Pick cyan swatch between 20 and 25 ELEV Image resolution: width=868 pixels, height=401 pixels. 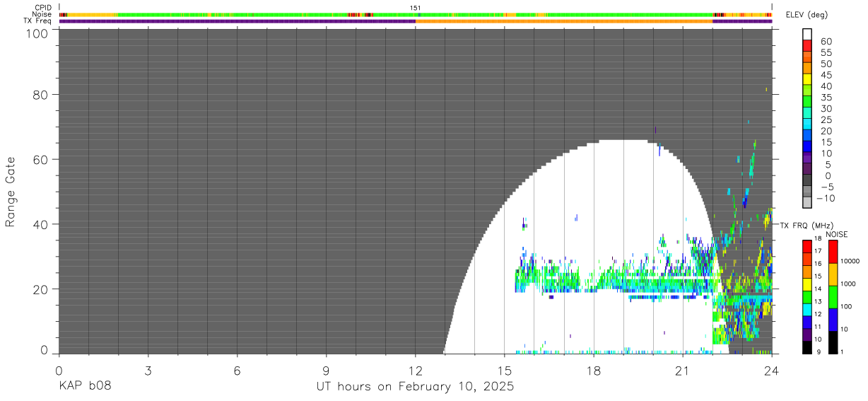click(807, 124)
